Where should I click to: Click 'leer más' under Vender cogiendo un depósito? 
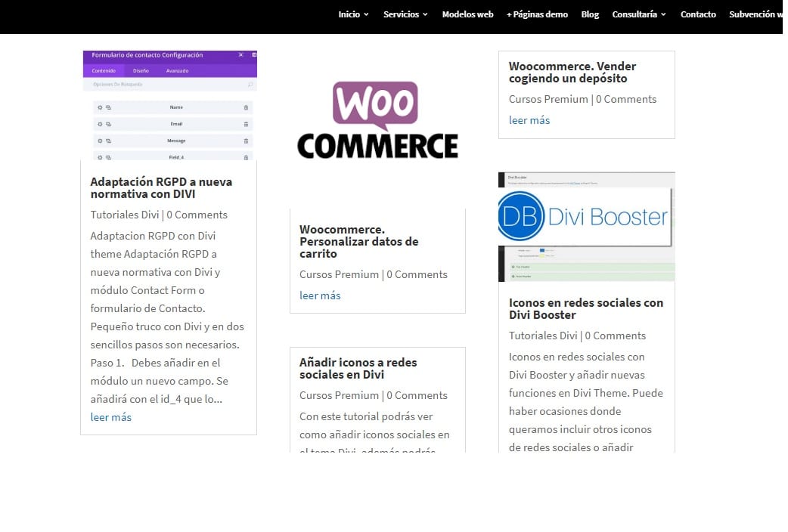tap(529, 120)
